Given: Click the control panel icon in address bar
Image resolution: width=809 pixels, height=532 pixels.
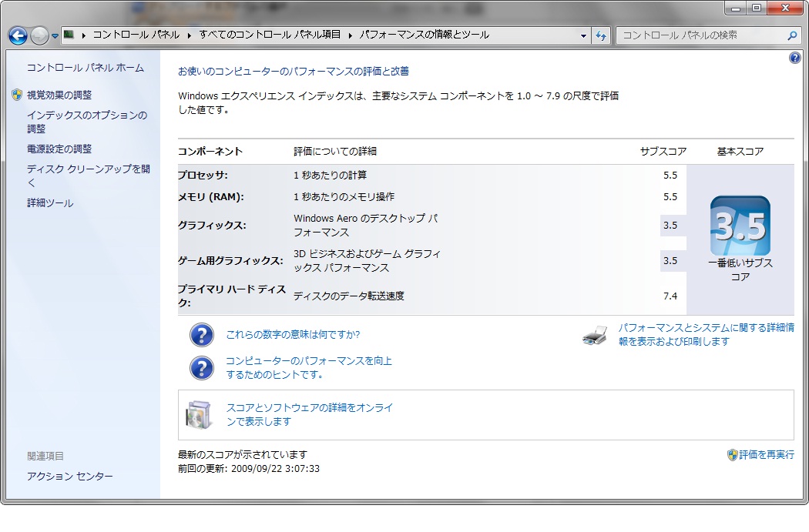Looking at the screenshot, I should (x=69, y=35).
